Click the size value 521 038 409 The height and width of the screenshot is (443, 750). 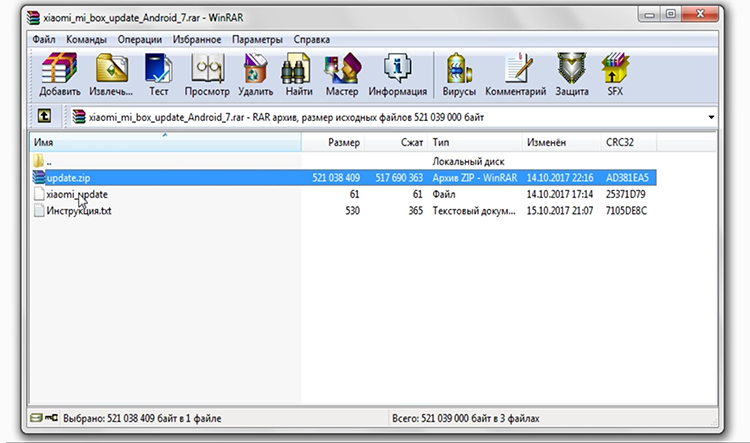pos(336,178)
